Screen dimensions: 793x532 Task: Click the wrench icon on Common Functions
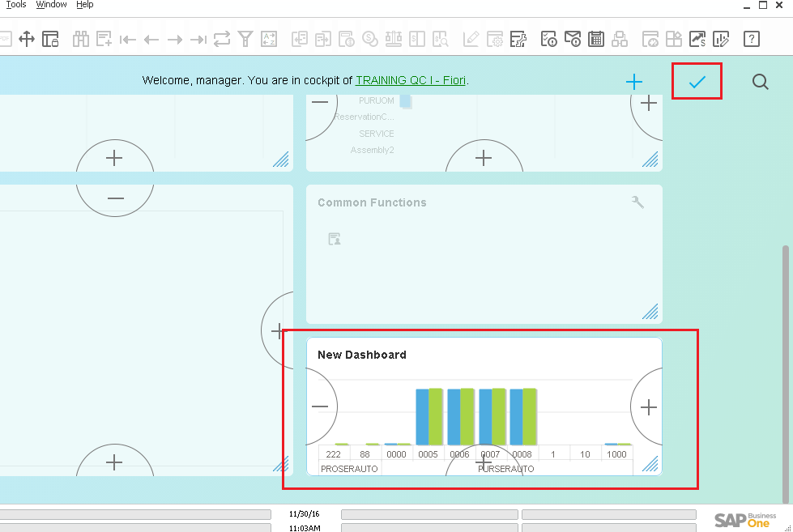637,202
